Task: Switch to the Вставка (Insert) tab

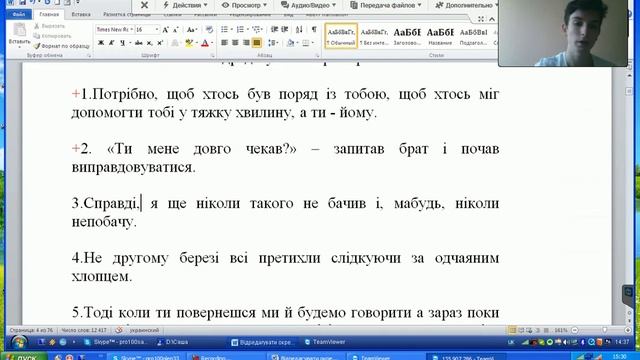Action: (x=81, y=14)
